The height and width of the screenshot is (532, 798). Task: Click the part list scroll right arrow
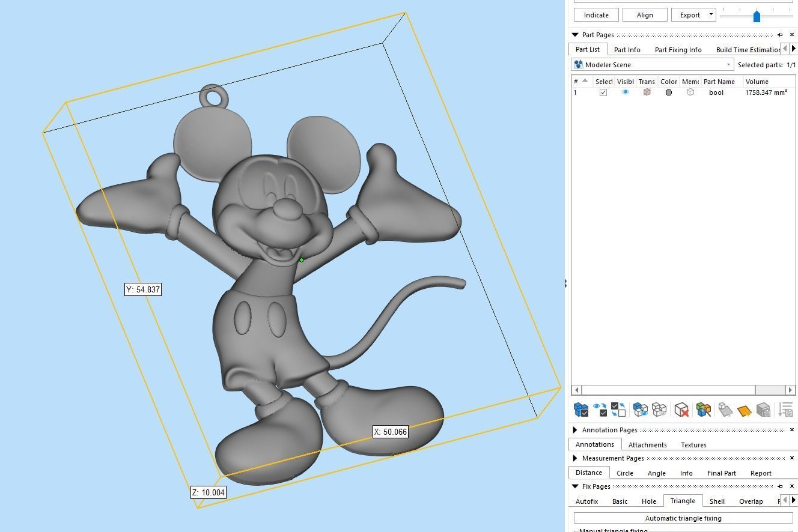coord(790,390)
